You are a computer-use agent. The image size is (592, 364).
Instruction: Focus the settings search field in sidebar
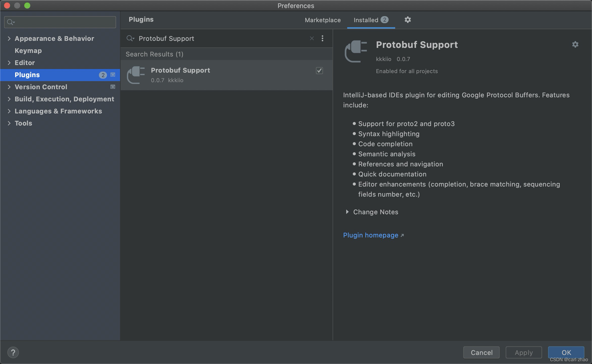click(x=63, y=22)
